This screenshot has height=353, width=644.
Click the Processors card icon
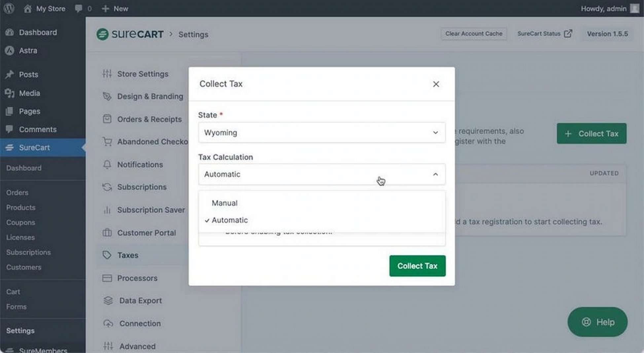[107, 278]
